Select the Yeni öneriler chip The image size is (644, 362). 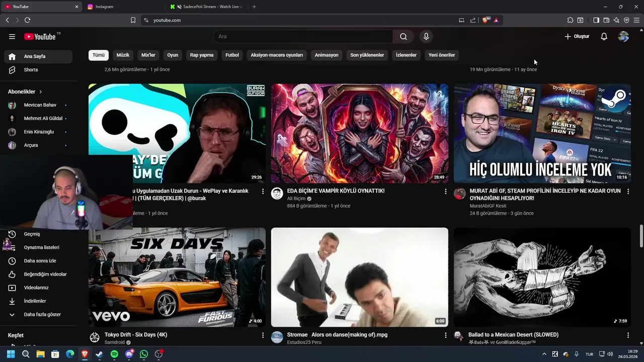pyautogui.click(x=442, y=55)
